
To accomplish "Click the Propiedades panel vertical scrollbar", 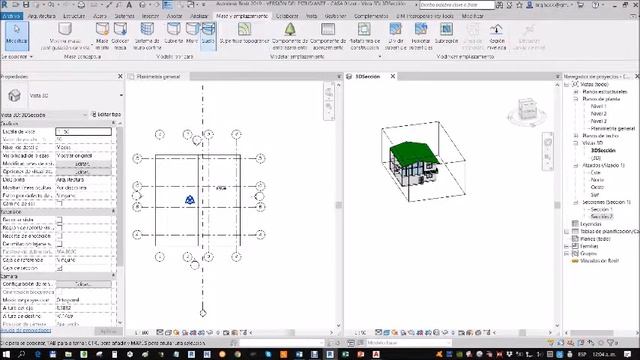I will tap(120, 196).
